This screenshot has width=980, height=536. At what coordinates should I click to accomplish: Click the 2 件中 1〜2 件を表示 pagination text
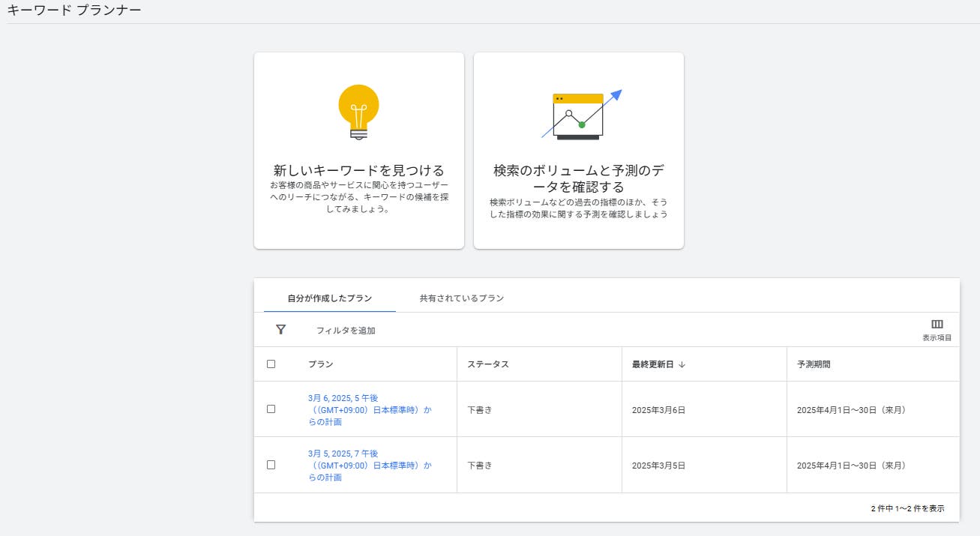(907, 508)
